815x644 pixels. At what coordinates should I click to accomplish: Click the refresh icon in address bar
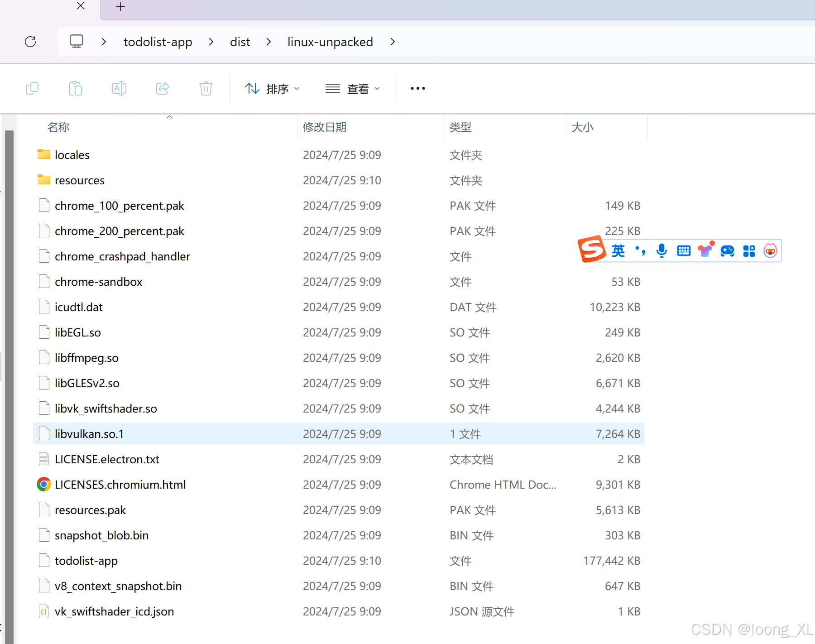click(x=30, y=42)
